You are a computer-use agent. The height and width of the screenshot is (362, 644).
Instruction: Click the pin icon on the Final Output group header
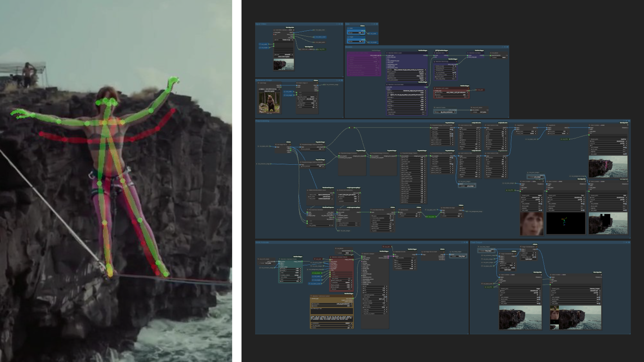click(x=626, y=242)
